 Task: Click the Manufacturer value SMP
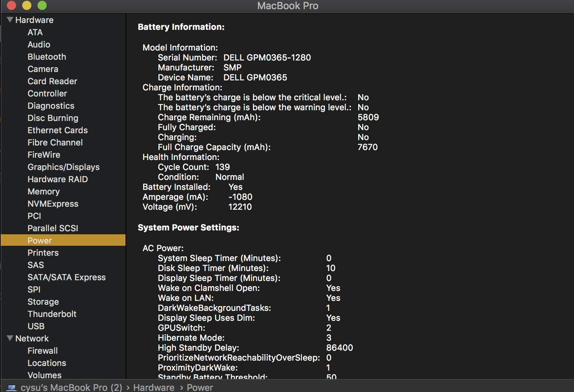pos(233,67)
